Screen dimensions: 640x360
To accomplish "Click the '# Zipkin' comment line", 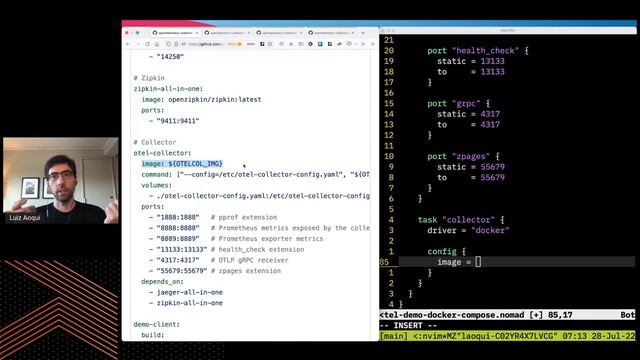I will pyautogui.click(x=149, y=78).
